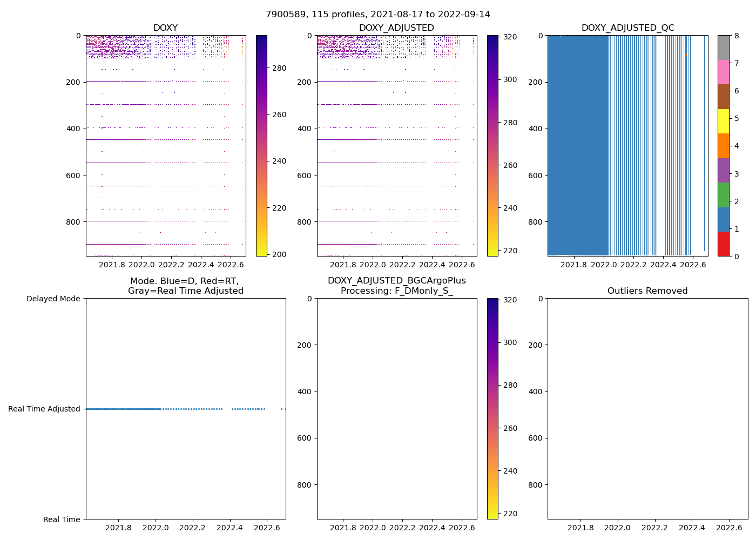Select the Real Time Adjusted axis label

[x=44, y=409]
